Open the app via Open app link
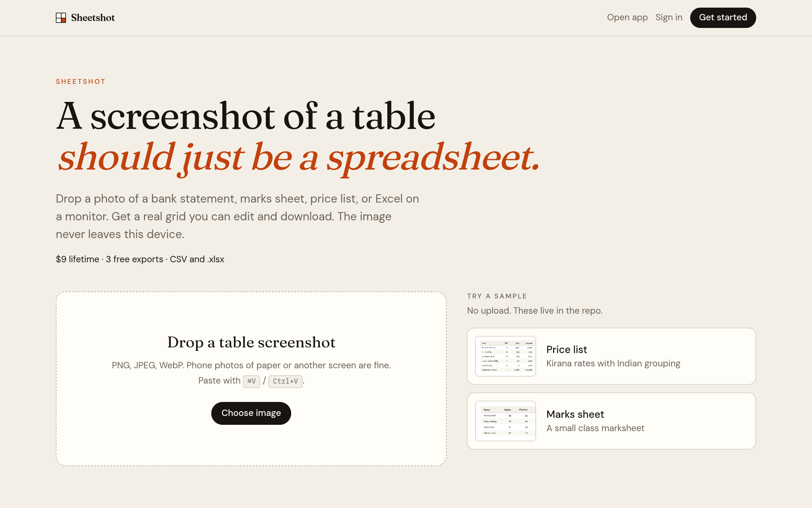Screen dimensions: 812x508 pyautogui.click(x=627, y=17)
